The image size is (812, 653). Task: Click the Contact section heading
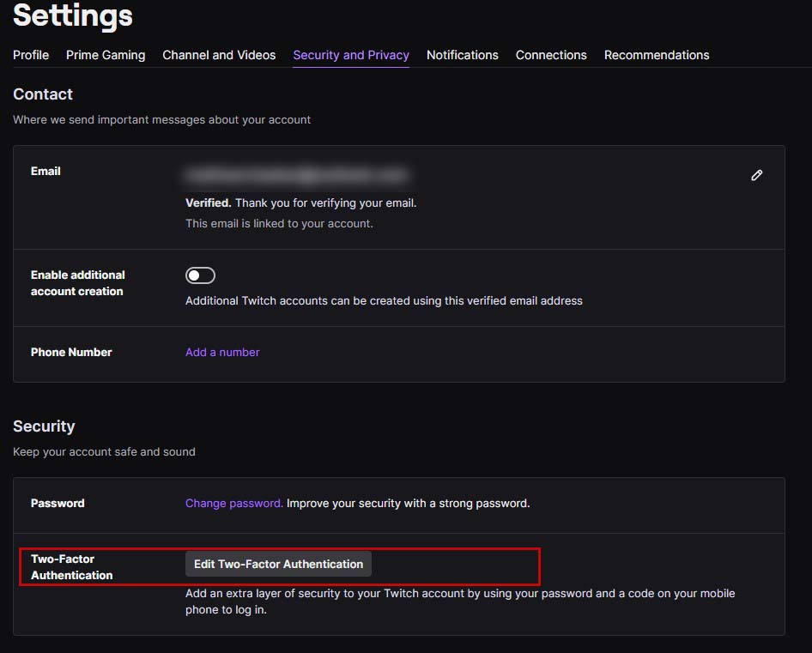click(43, 94)
